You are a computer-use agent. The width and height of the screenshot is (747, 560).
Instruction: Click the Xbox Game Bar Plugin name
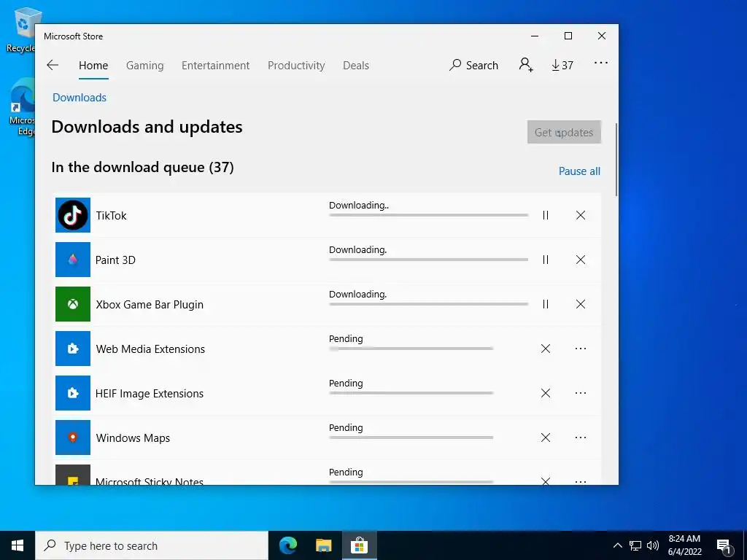tap(150, 305)
